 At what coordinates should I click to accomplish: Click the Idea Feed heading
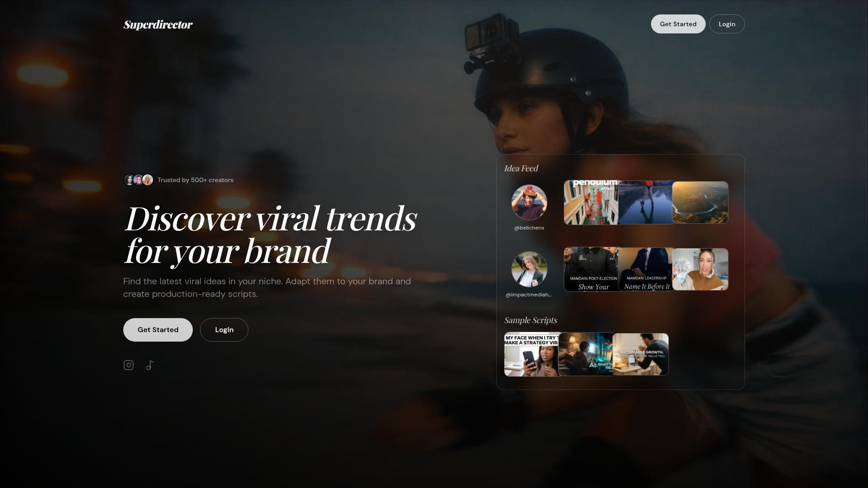tap(521, 169)
